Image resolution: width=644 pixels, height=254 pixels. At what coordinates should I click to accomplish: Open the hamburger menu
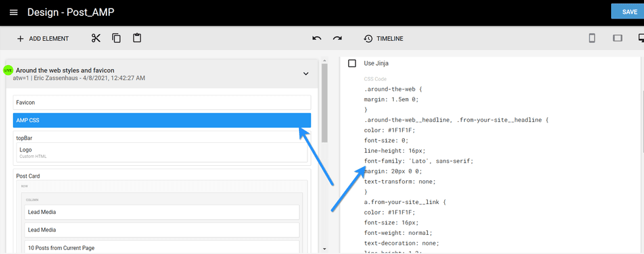[14, 13]
